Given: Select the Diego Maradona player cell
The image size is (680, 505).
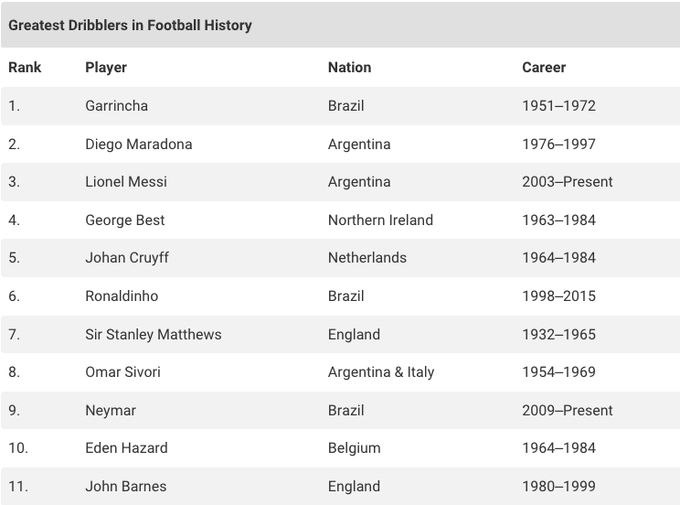Looking at the screenshot, I should point(138,144).
